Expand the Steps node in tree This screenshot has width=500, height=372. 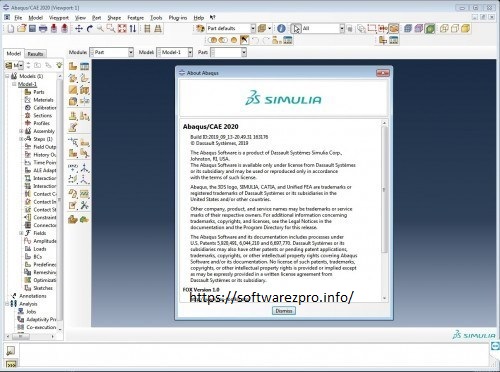point(21,139)
